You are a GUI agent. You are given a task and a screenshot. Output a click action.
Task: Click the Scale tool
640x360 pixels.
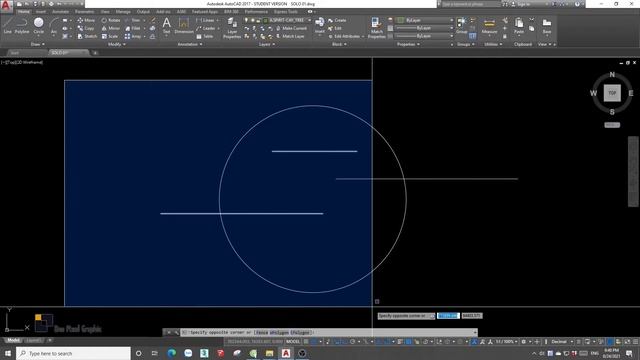point(110,36)
